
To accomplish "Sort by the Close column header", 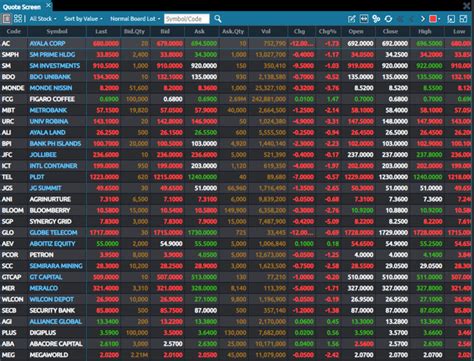I will point(390,32).
